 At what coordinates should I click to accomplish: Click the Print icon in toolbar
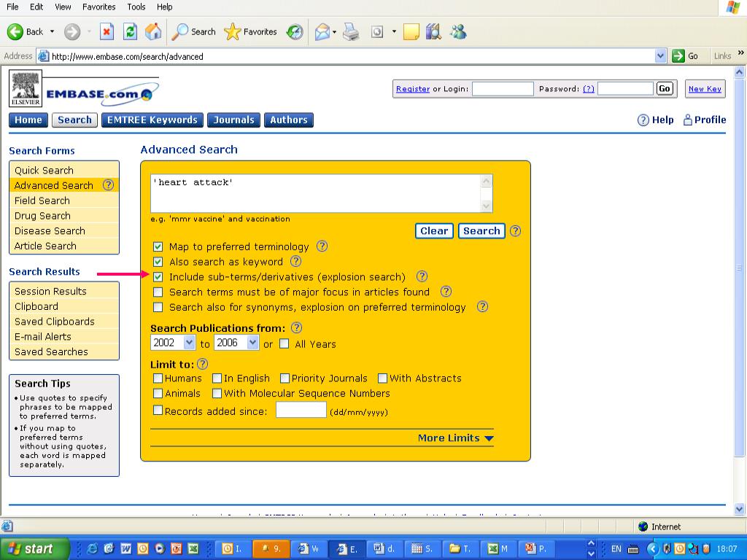(x=351, y=32)
